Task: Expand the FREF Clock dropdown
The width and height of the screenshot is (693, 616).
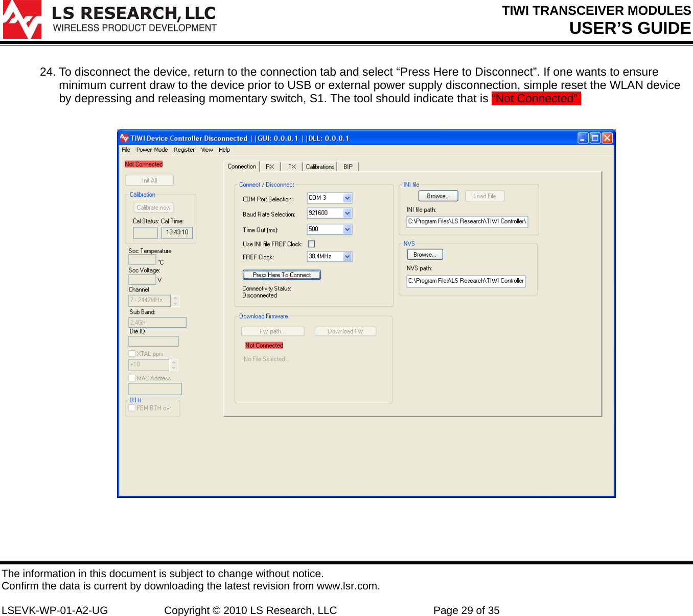Action: (x=348, y=257)
